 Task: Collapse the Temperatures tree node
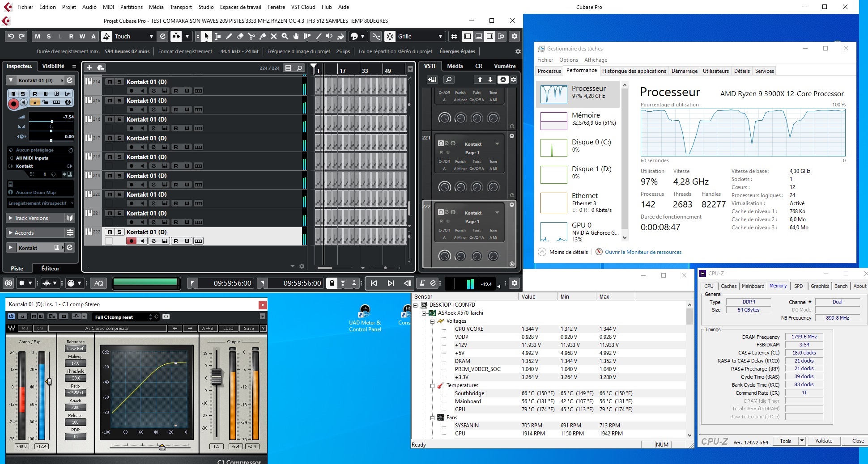point(433,385)
